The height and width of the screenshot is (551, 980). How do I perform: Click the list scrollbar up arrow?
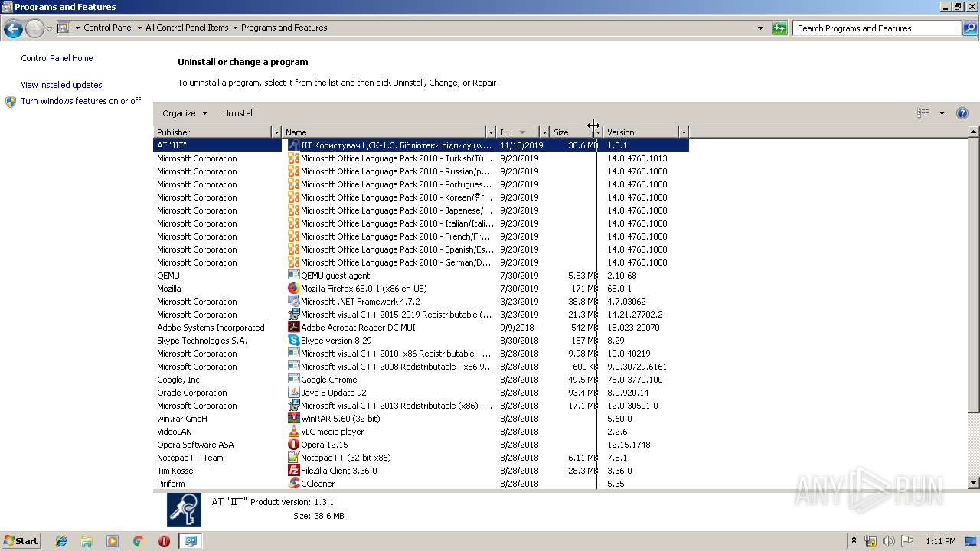click(x=974, y=132)
